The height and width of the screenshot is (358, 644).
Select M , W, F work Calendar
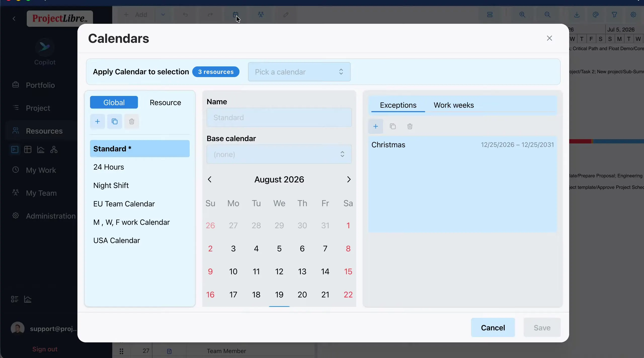[140, 222]
